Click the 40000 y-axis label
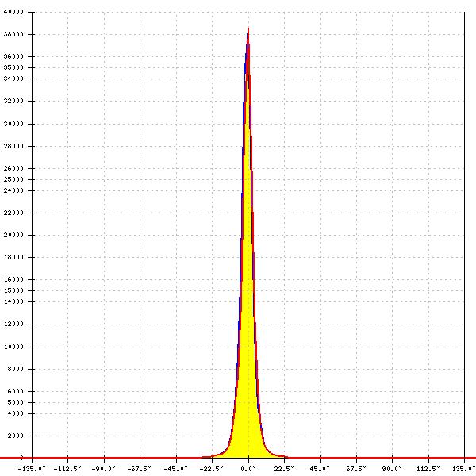The height and width of the screenshot is (476, 476). tap(13, 12)
